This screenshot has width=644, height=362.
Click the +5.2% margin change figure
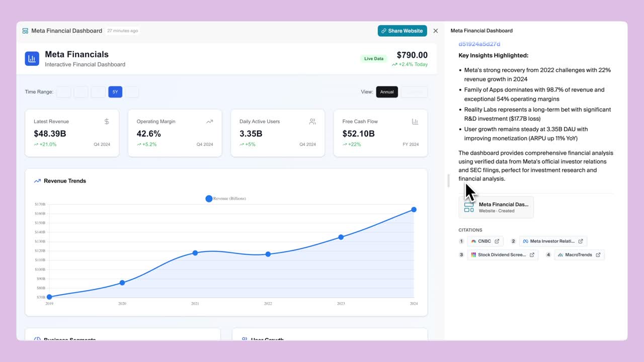coord(147,144)
